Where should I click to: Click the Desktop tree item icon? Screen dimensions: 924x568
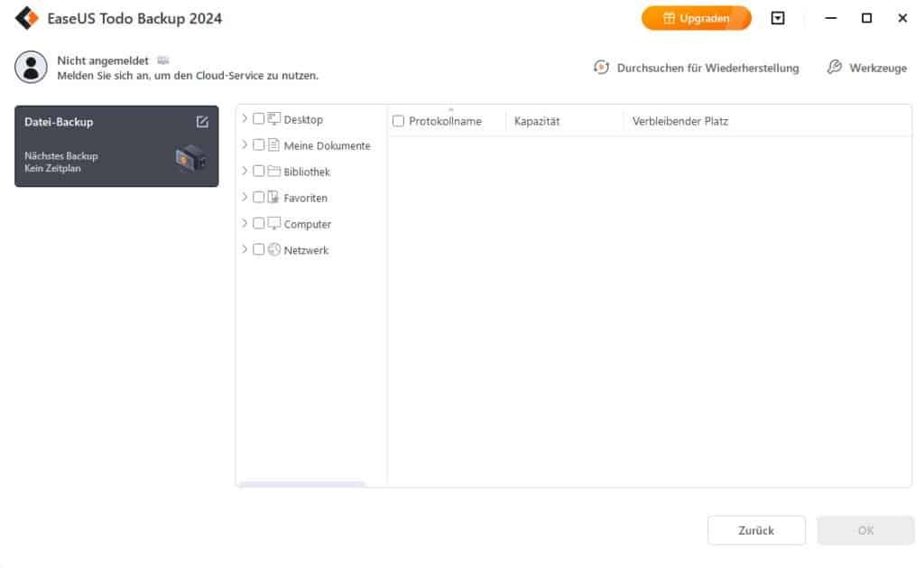273,118
